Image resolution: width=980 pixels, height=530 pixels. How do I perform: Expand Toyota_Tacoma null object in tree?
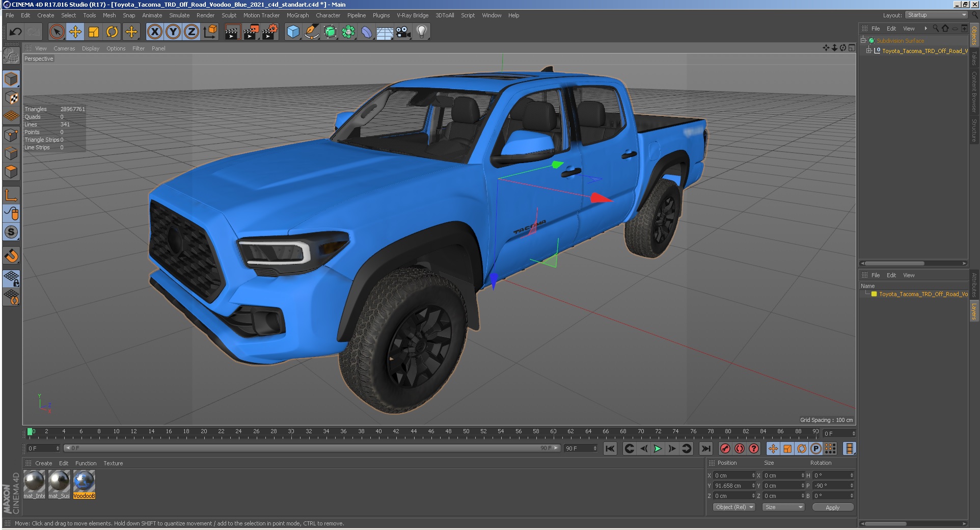click(869, 50)
